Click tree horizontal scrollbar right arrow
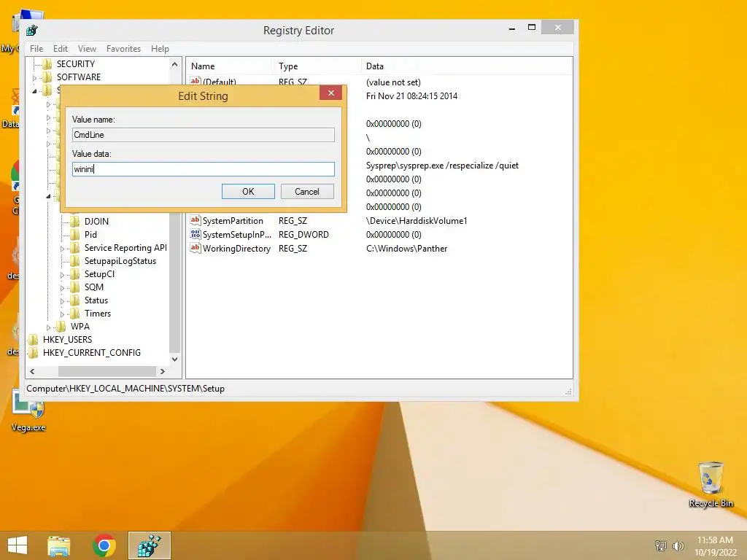The width and height of the screenshot is (747, 560). [163, 371]
